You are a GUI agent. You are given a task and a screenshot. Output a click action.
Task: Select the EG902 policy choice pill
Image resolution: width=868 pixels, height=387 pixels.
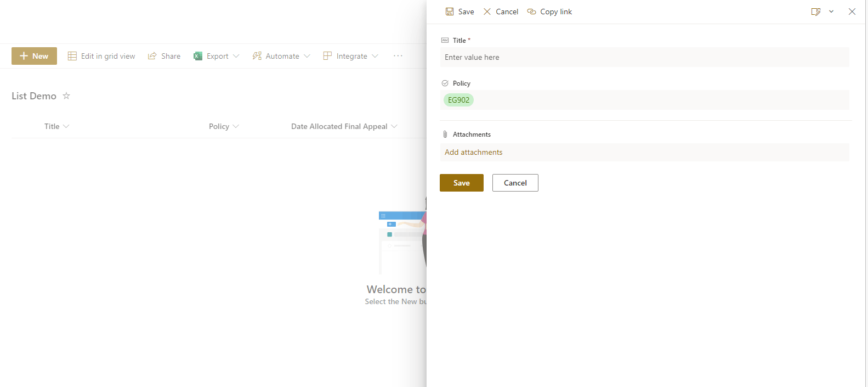click(458, 100)
